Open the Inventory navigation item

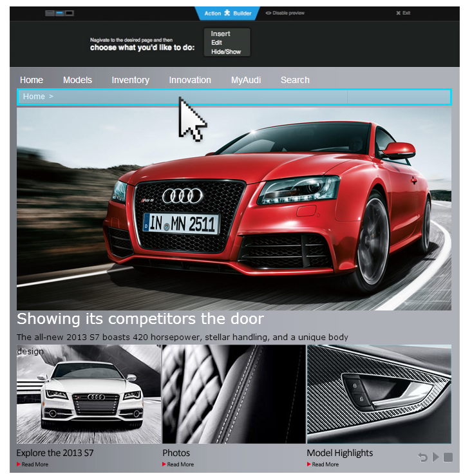131,80
